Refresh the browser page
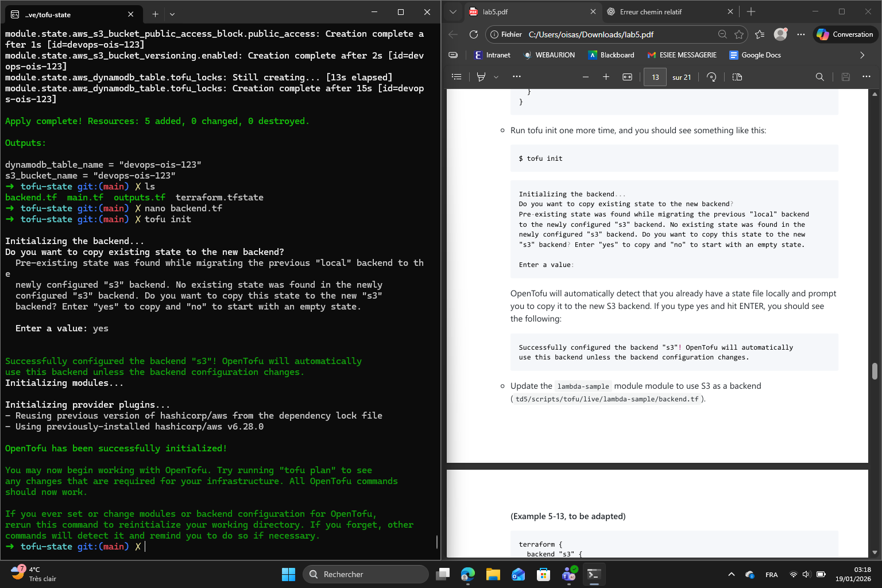 click(x=473, y=34)
